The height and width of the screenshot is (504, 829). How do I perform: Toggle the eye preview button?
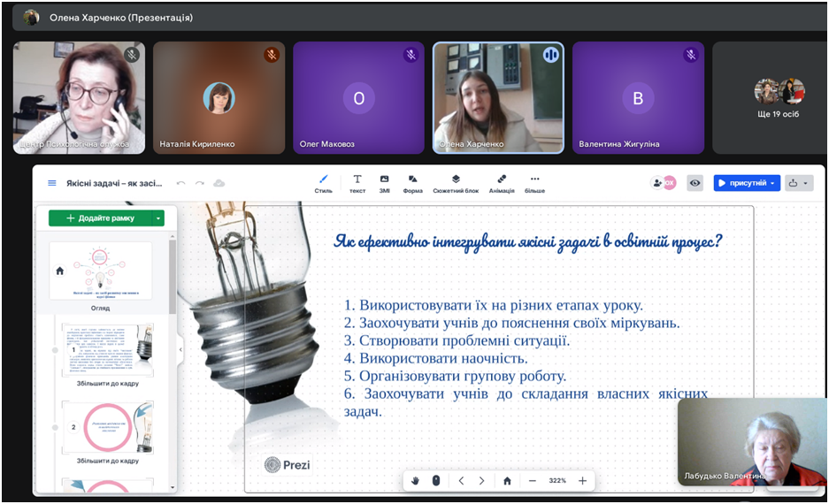coord(695,183)
